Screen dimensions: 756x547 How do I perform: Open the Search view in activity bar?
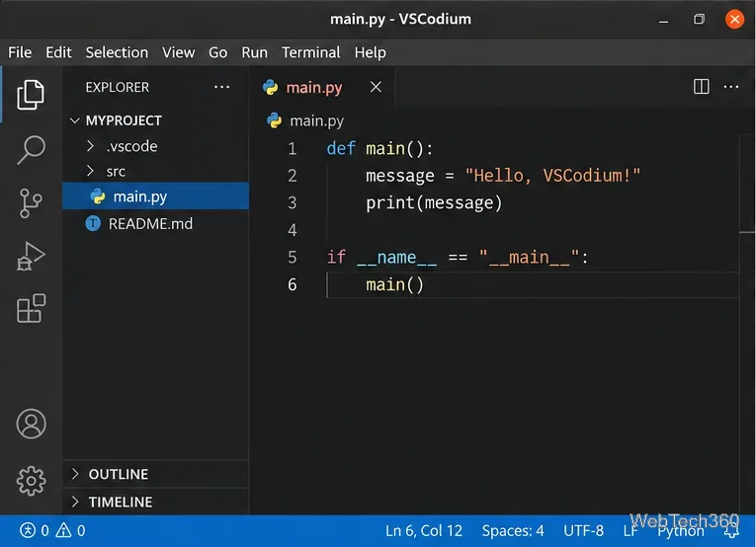[32, 150]
